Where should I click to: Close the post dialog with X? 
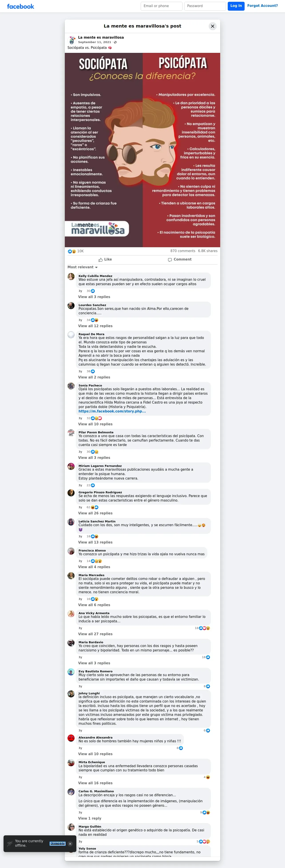[213, 26]
